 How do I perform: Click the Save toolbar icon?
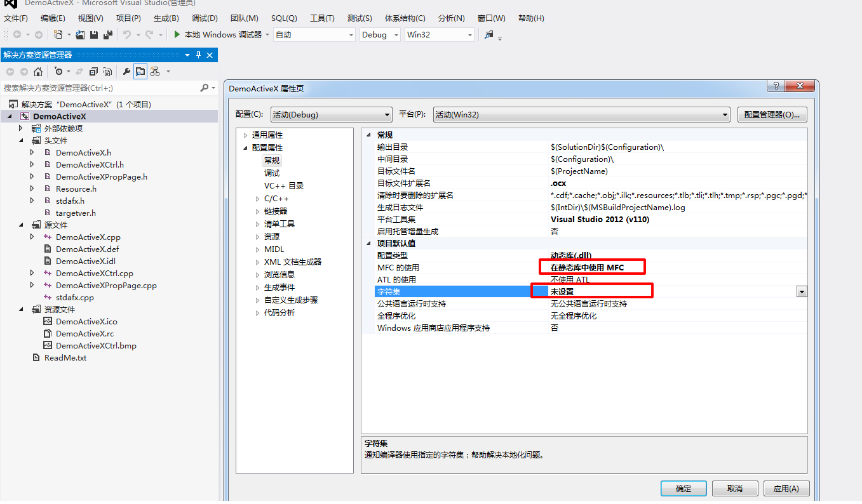click(94, 35)
